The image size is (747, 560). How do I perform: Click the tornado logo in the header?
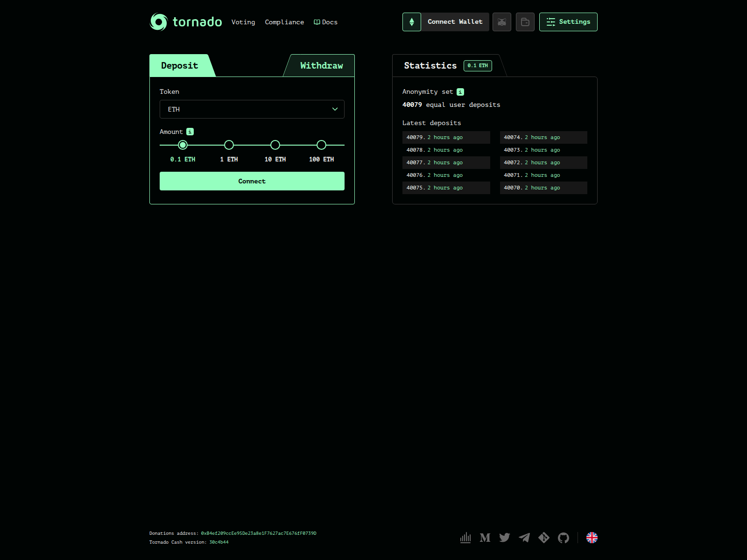coord(160,21)
